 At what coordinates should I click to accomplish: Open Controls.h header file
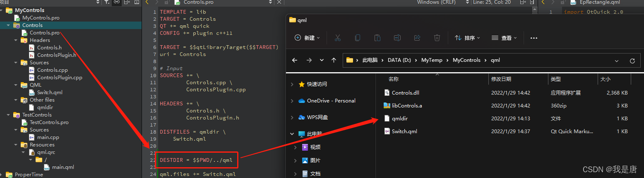(x=49, y=48)
